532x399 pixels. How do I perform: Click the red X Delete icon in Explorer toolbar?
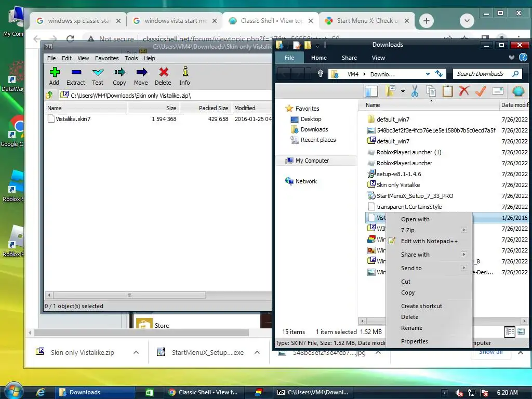(464, 91)
